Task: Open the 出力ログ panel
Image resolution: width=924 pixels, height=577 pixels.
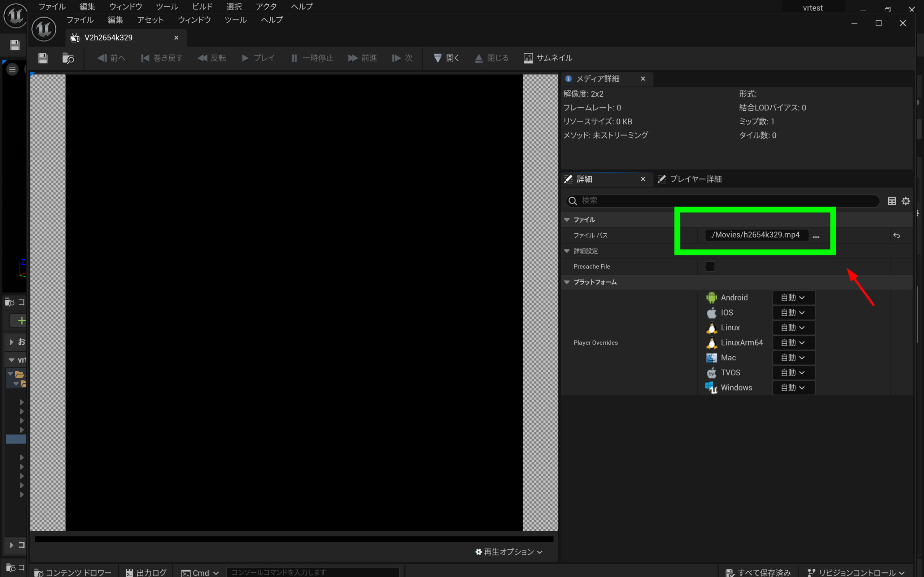Action: tap(146, 572)
